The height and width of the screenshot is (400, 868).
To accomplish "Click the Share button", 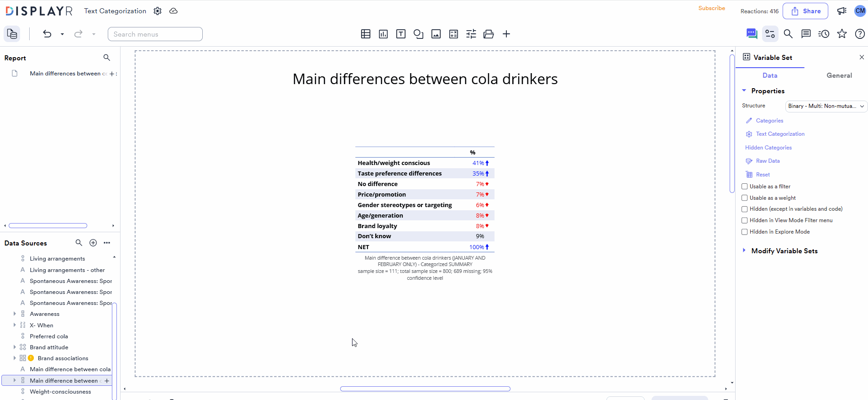I will pos(805,11).
